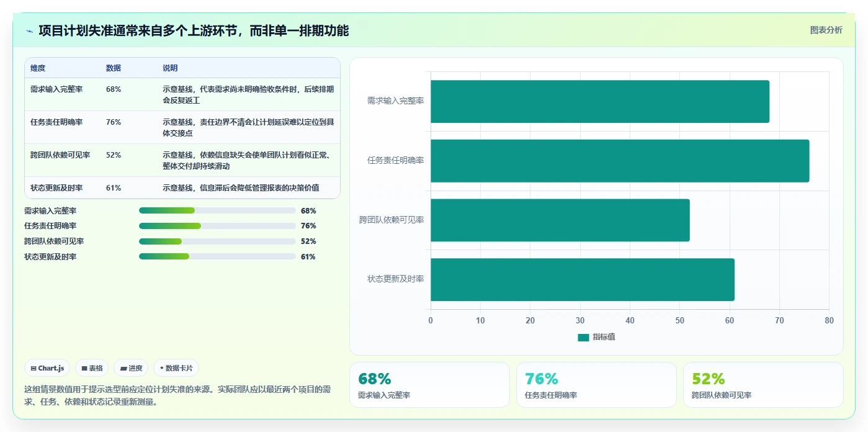
Task: Click the 任务责任明确率 progress bar
Action: tap(217, 226)
